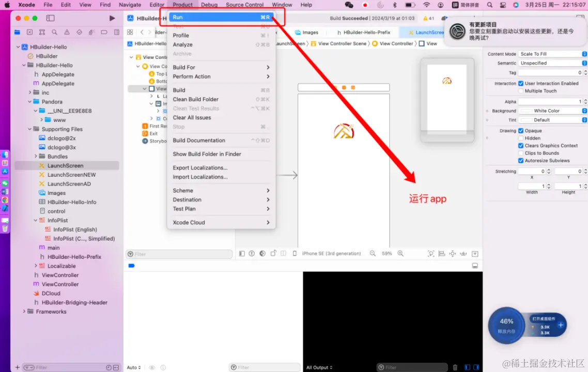This screenshot has height=372, width=588.
Task: Switch to the Images tab
Action: [306, 32]
